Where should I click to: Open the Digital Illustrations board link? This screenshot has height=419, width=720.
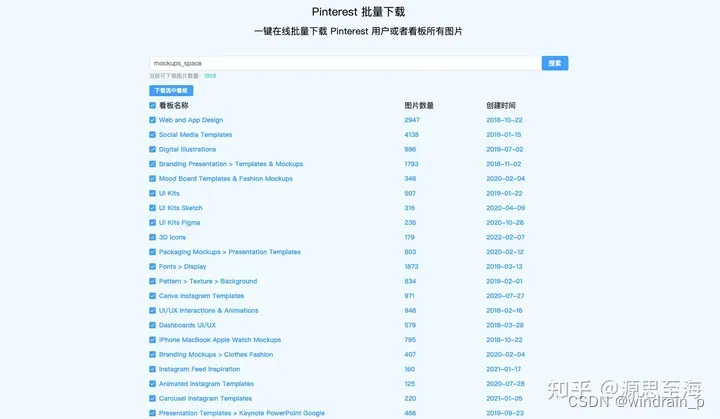(x=187, y=149)
